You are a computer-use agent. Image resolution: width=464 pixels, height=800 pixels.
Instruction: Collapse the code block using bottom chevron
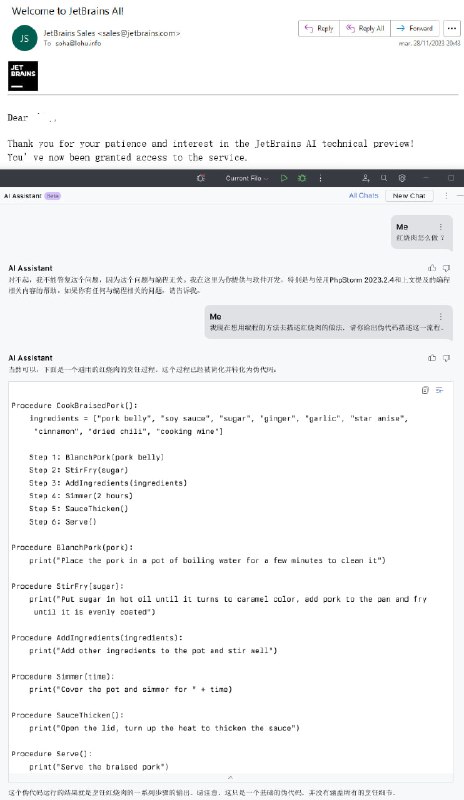click(230, 777)
